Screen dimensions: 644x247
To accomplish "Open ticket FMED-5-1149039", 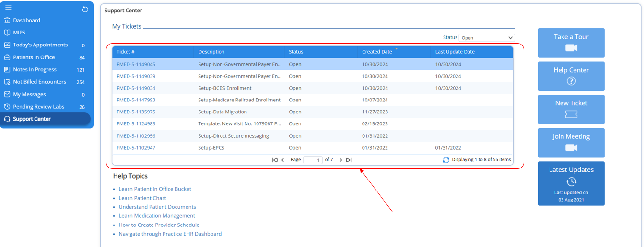I will [136, 76].
